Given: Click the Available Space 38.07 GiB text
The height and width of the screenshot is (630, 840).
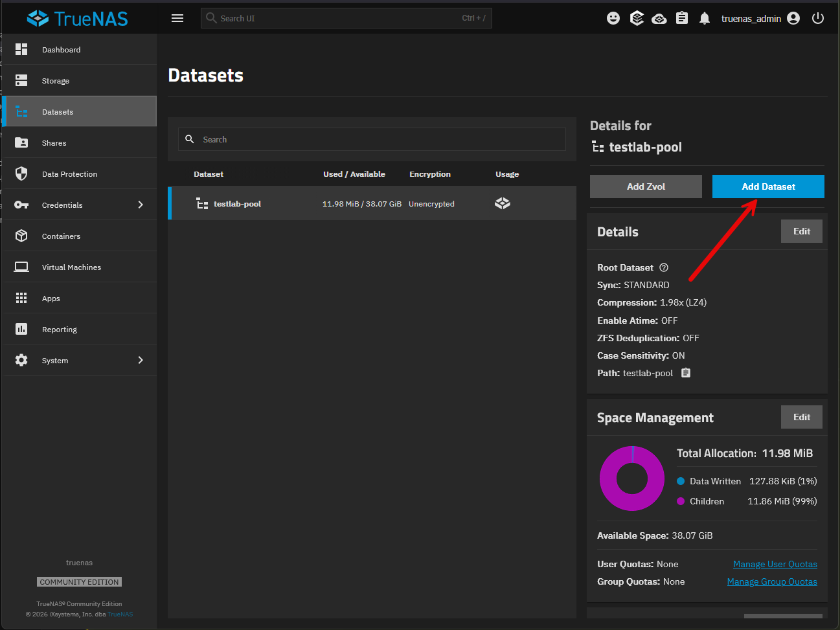Looking at the screenshot, I should click(x=655, y=535).
